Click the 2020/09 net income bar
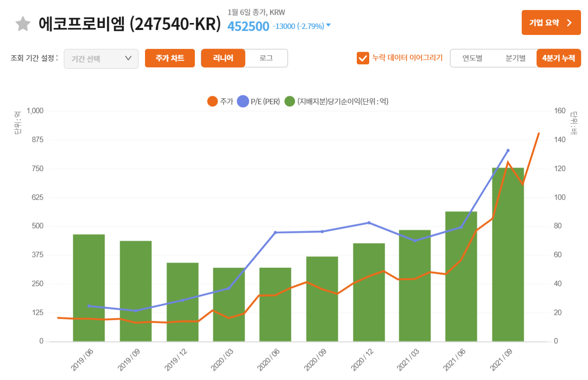588x380 pixels. [322, 299]
